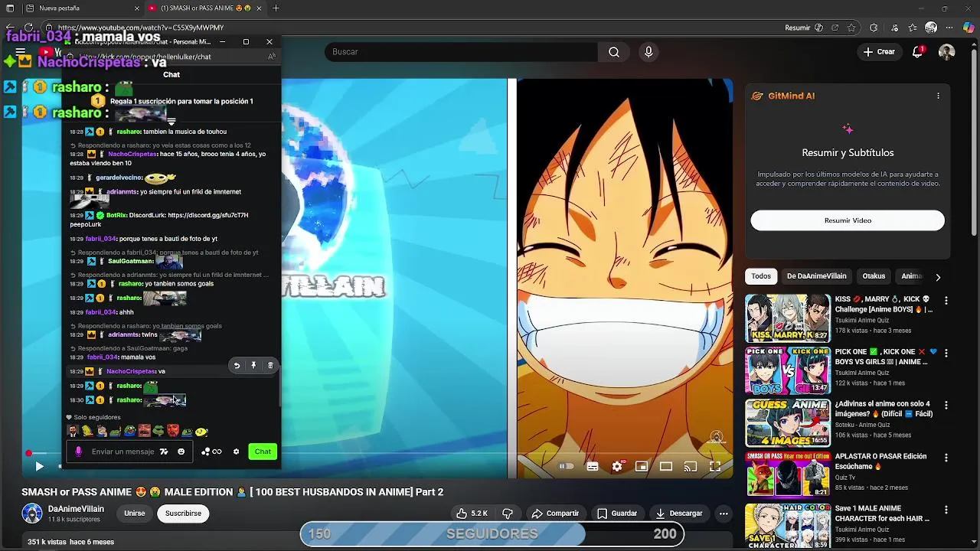
Task: Click Resumir in the address bar
Action: point(797,28)
